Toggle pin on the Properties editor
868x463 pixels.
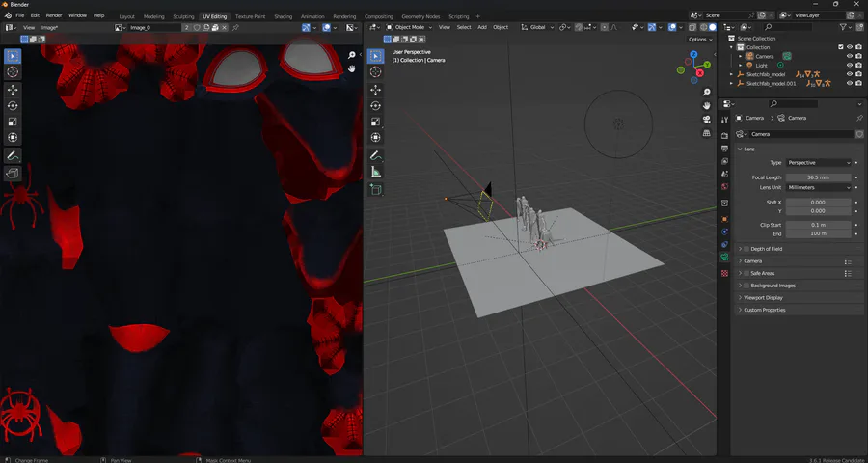point(859,118)
